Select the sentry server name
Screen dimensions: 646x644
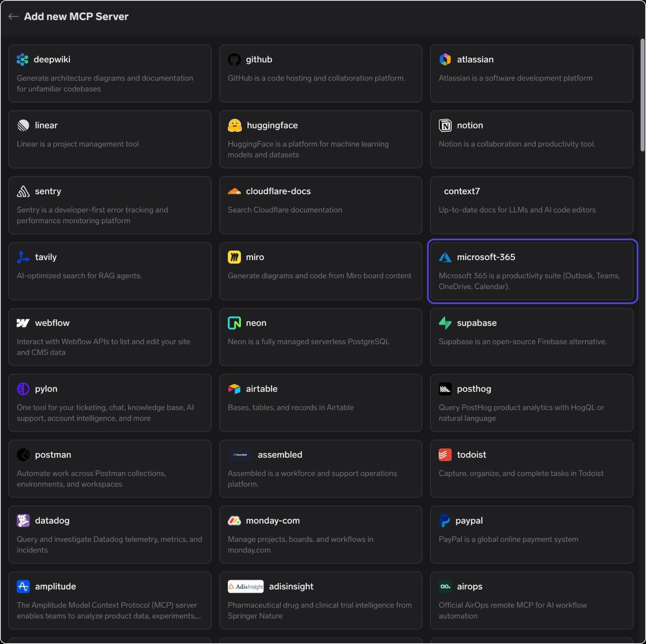[48, 191]
